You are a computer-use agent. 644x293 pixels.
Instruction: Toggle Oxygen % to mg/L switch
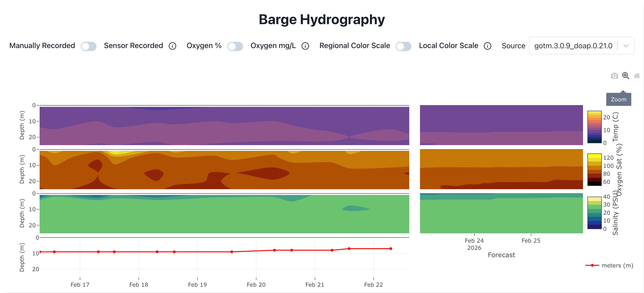pos(235,46)
